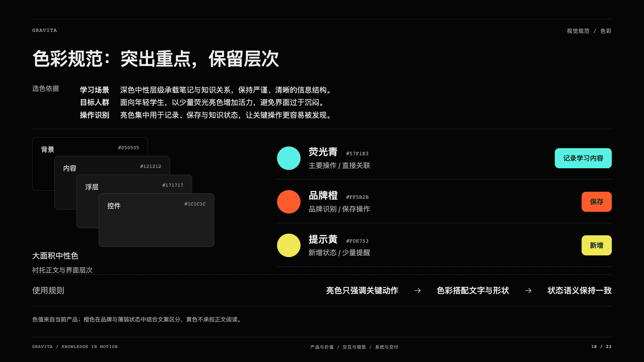The height and width of the screenshot is (362, 644).
Task: Click the GRAVITA header logo text
Action: [45, 30]
